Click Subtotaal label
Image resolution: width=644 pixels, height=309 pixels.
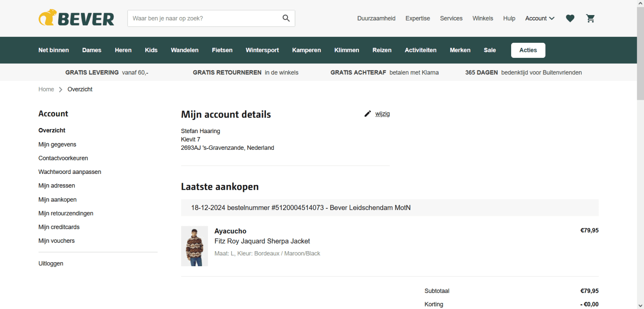pos(437,291)
